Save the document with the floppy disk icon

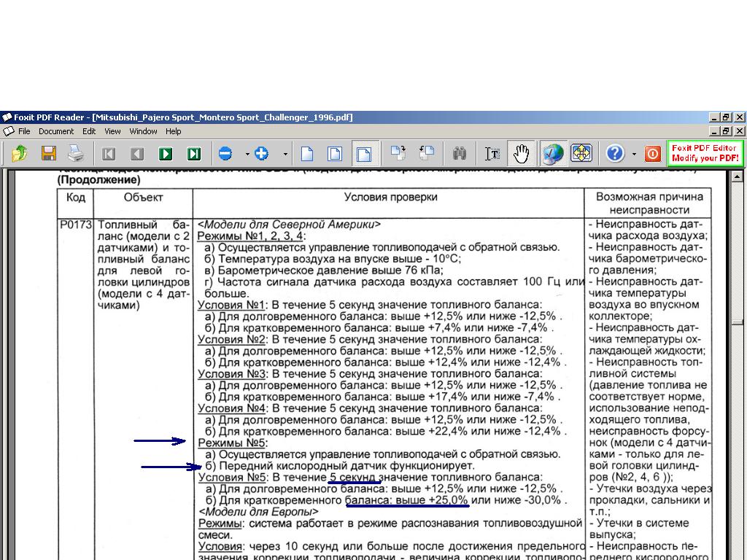(49, 153)
